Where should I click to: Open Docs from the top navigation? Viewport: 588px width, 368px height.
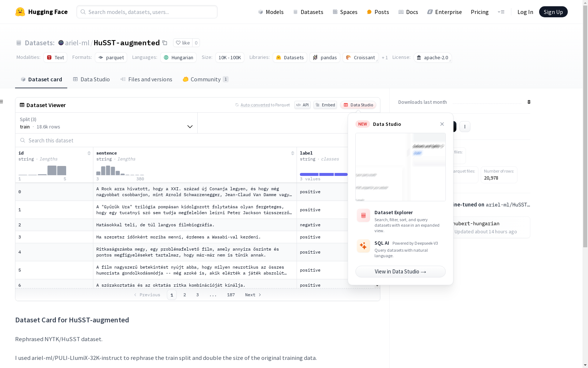coord(408,12)
